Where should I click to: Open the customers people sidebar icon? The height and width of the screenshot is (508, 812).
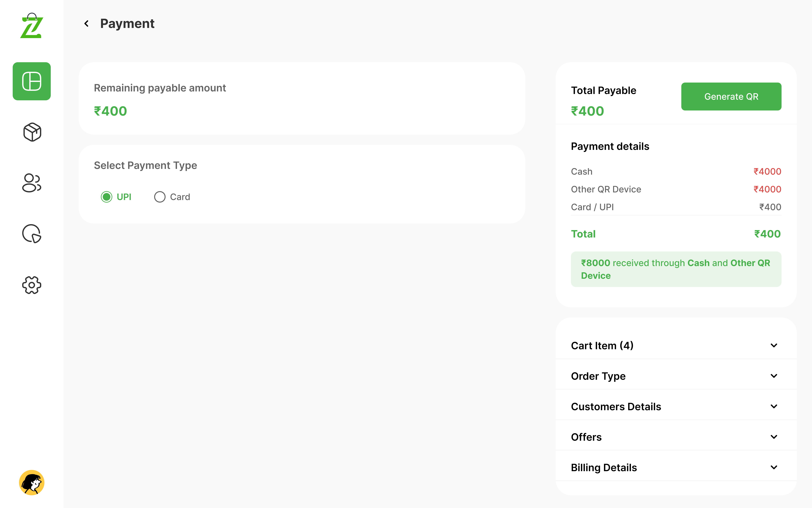click(x=32, y=183)
